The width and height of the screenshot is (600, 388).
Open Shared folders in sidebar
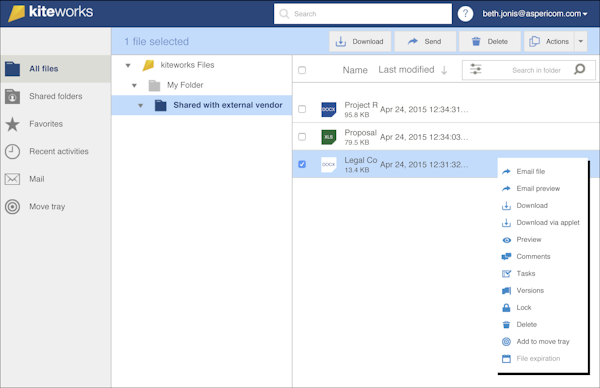[55, 96]
